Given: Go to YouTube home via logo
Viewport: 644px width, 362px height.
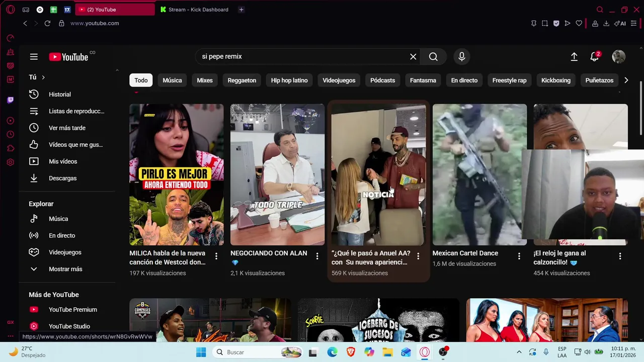Looking at the screenshot, I should pos(68,57).
